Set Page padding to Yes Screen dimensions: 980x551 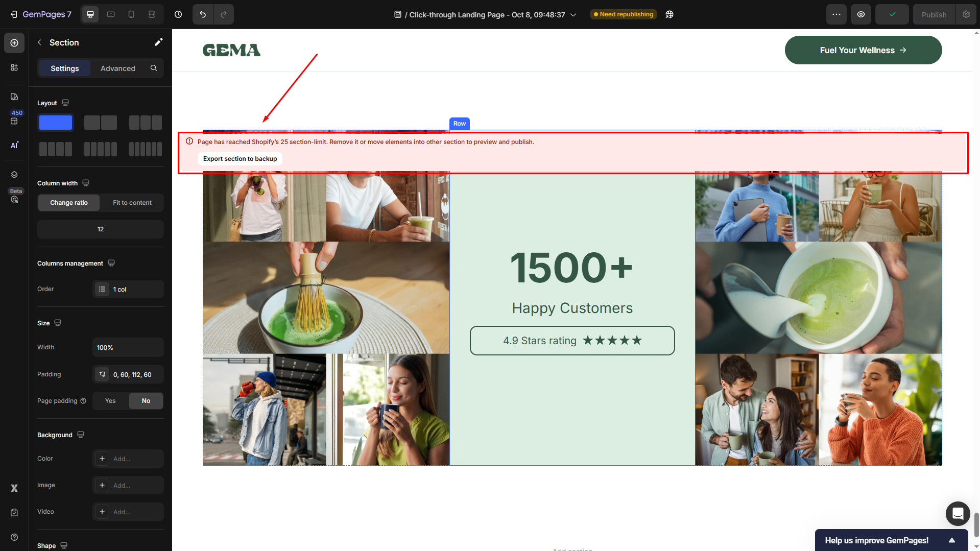click(x=110, y=401)
